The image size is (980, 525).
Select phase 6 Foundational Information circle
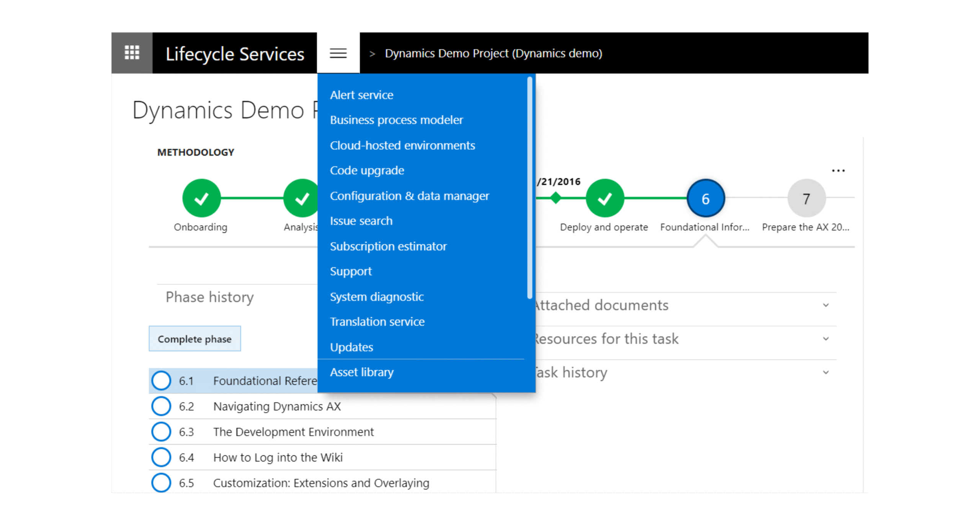tap(705, 198)
